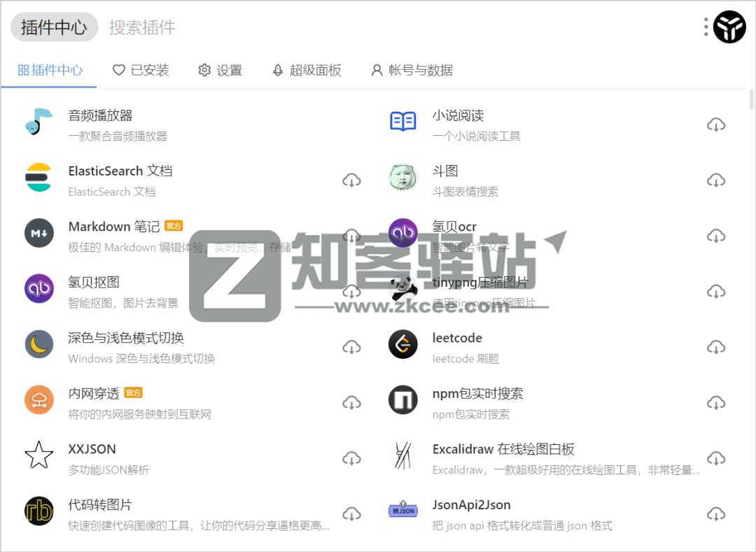The width and height of the screenshot is (756, 552).
Task: Download the 小说阅读 plugin
Action: click(x=716, y=124)
